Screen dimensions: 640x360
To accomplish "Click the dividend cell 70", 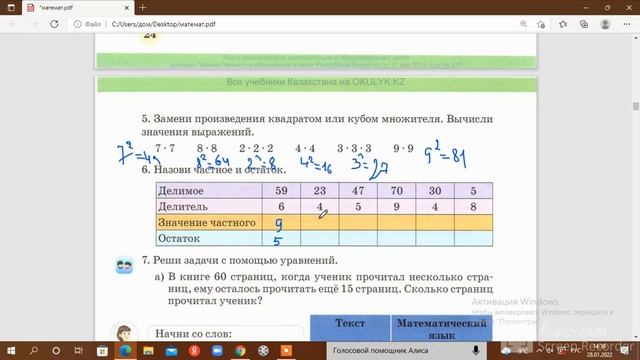I will (x=396, y=191).
